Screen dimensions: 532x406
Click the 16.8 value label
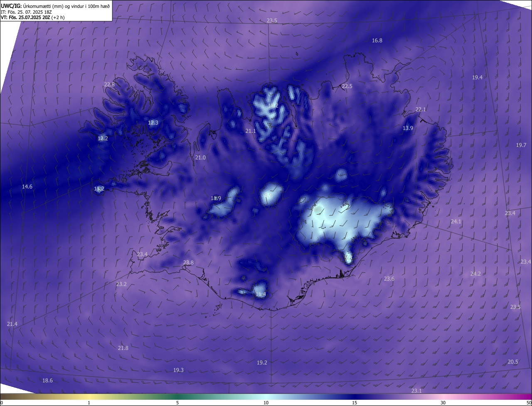pyautogui.click(x=377, y=40)
